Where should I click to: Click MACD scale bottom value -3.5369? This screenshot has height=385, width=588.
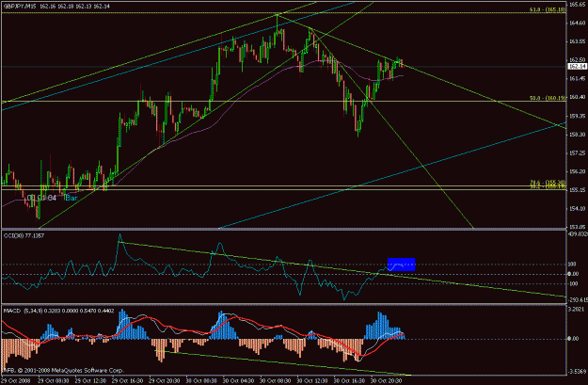578,372
